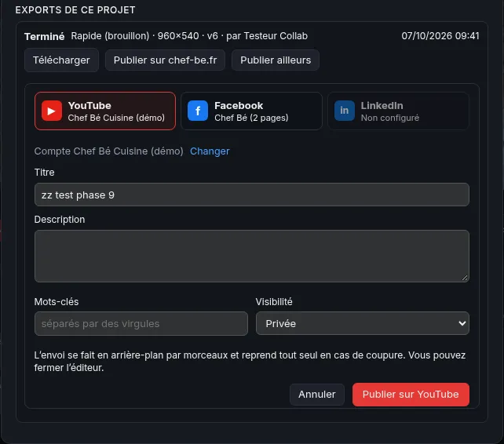Select the Facebook Chef Bé platform card

pyautogui.click(x=251, y=111)
